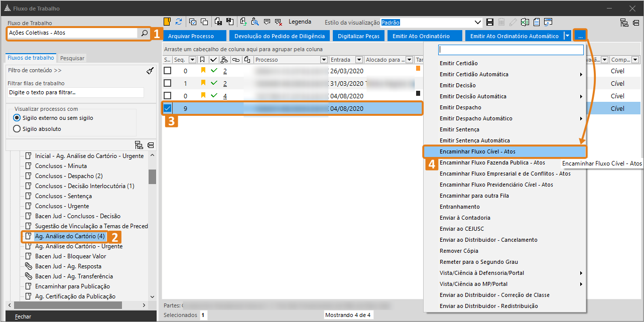The height and width of the screenshot is (322, 644).
Task: Click the trash icon beside visualization style
Action: [x=501, y=22]
